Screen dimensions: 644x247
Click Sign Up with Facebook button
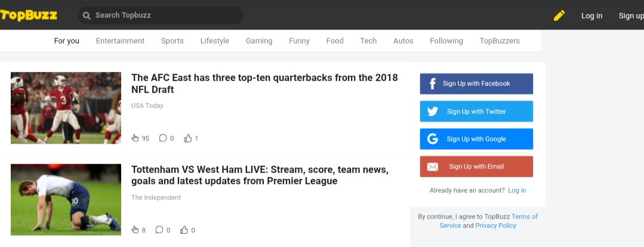476,84
